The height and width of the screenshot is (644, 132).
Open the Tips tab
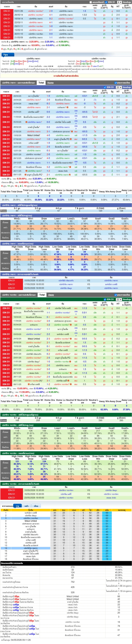(x=5, y=55)
